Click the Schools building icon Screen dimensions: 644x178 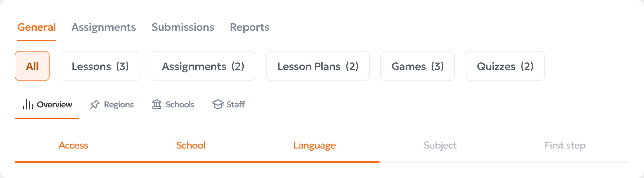(157, 104)
